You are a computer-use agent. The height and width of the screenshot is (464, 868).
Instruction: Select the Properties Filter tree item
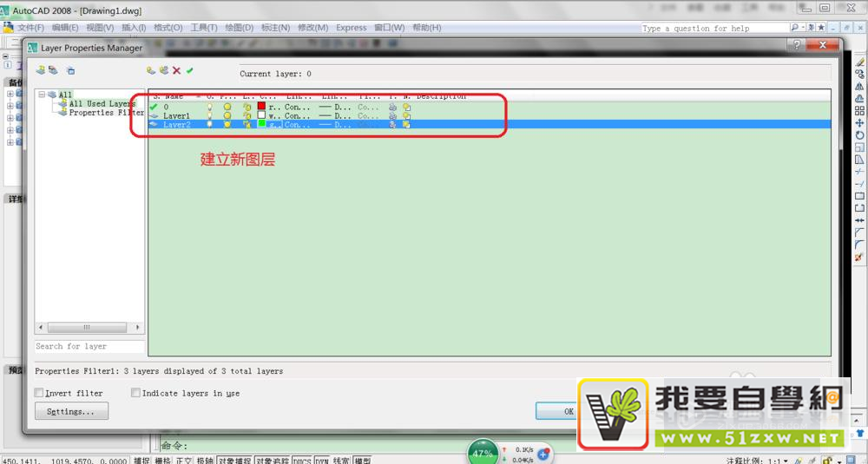coord(106,113)
